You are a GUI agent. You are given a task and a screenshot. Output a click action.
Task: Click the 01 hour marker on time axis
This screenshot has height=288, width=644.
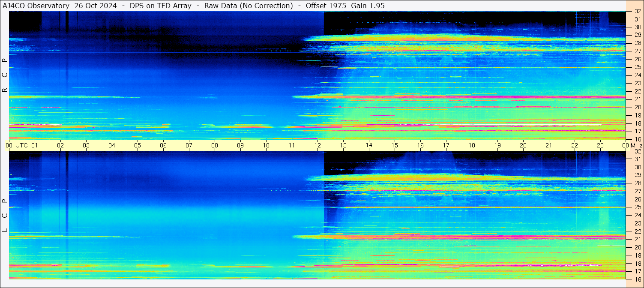click(x=35, y=145)
